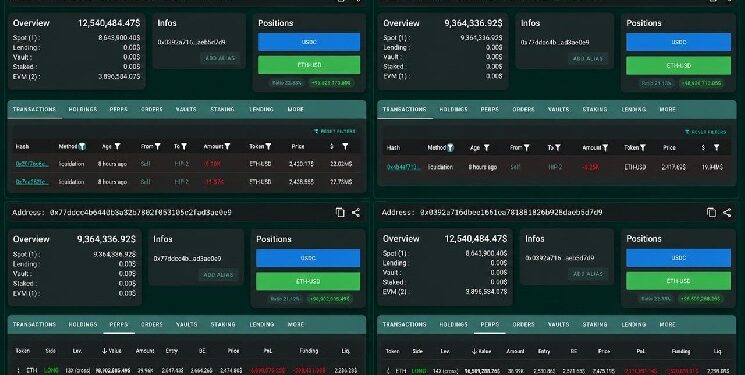Image resolution: width=745 pixels, height=375 pixels.
Task: Select USDC position in 0x77dd perps panel
Action: [308, 258]
